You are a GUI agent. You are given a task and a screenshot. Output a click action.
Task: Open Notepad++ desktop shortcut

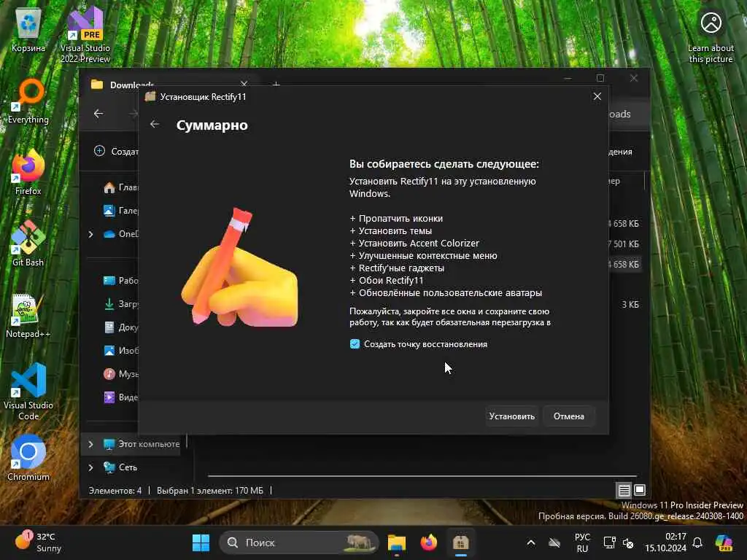point(28,315)
